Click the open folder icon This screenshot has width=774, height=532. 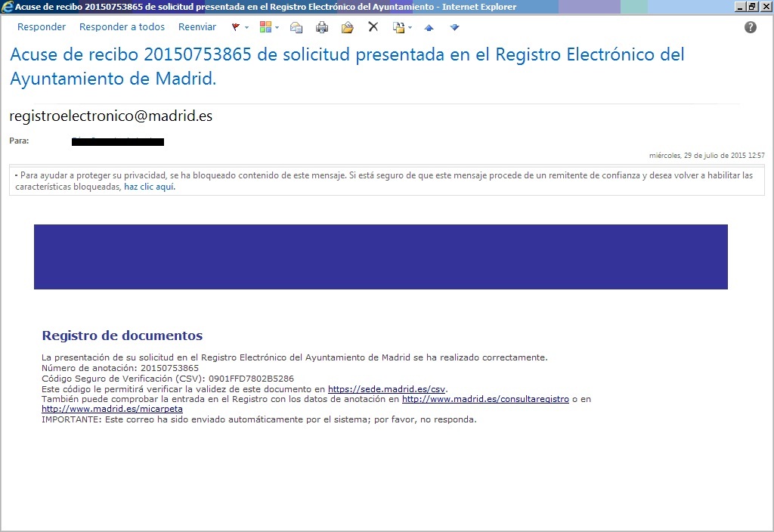point(347,27)
